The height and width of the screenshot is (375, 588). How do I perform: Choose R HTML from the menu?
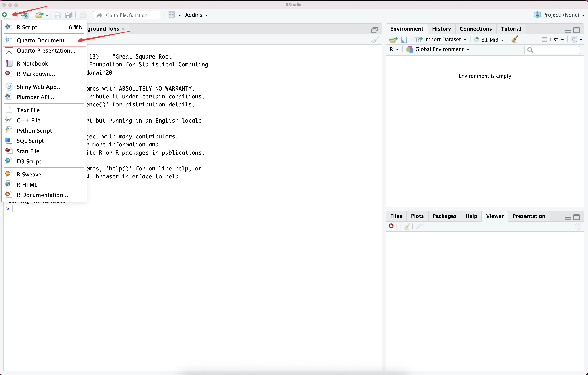pyautogui.click(x=44, y=185)
